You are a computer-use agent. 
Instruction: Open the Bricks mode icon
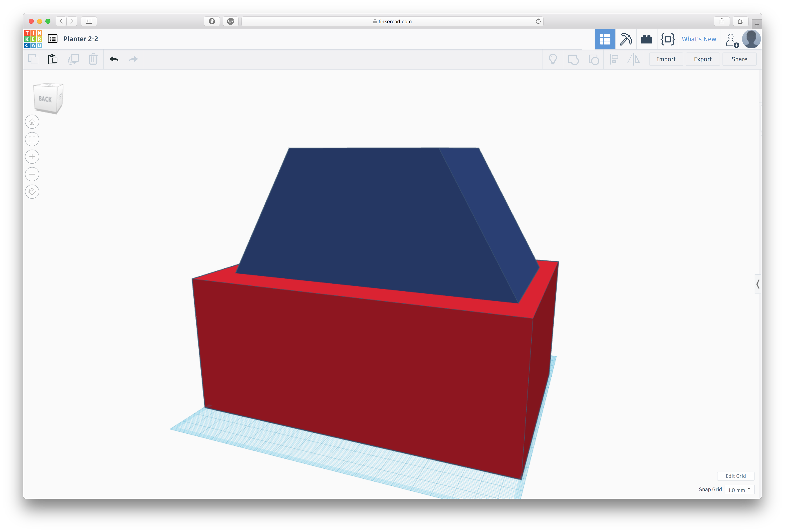click(x=646, y=39)
